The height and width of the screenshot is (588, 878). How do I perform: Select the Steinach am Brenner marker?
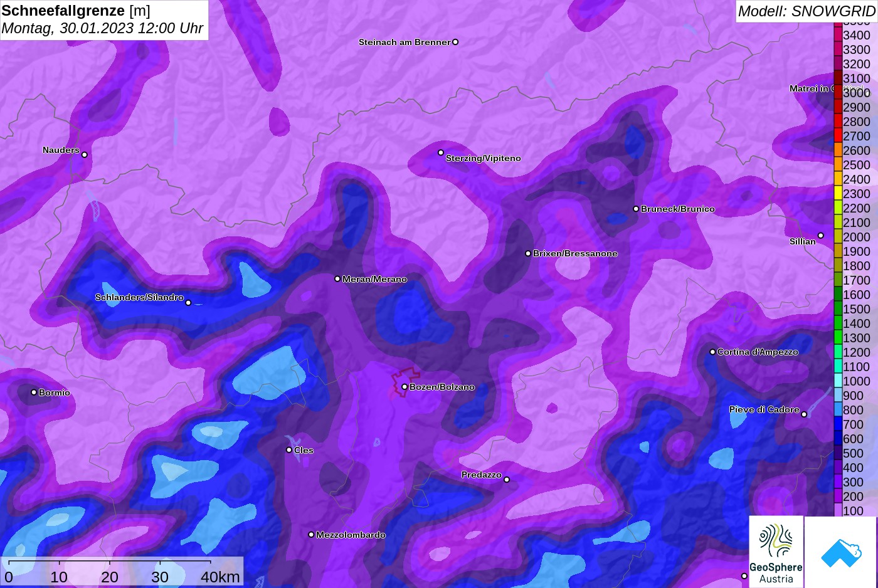455,42
